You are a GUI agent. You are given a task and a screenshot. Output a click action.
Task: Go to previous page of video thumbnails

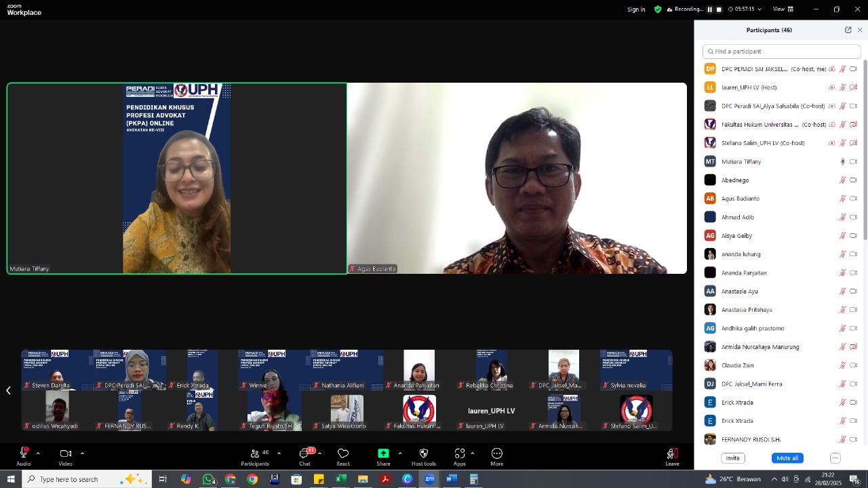pos(8,390)
